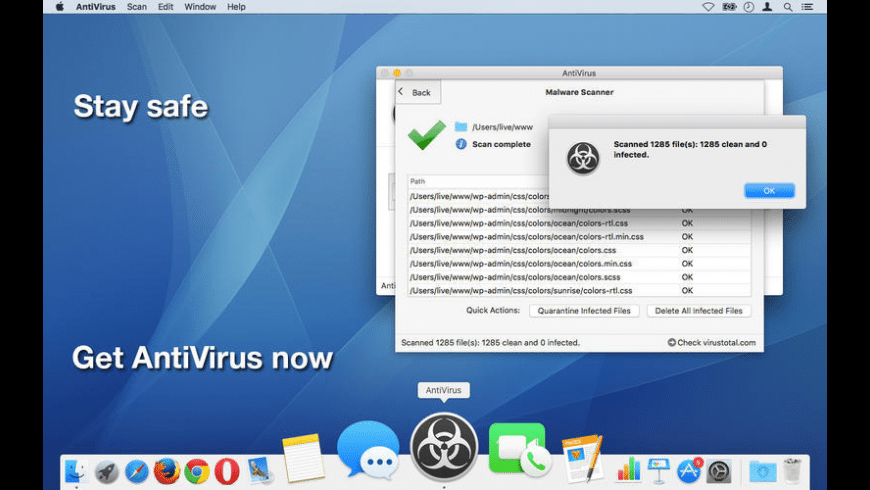Click the AntiVirus window title bar
This screenshot has width=870, height=490.
pyautogui.click(x=579, y=73)
